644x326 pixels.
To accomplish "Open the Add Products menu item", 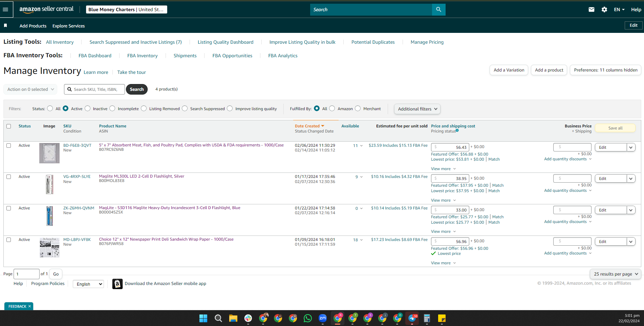I will (x=33, y=26).
